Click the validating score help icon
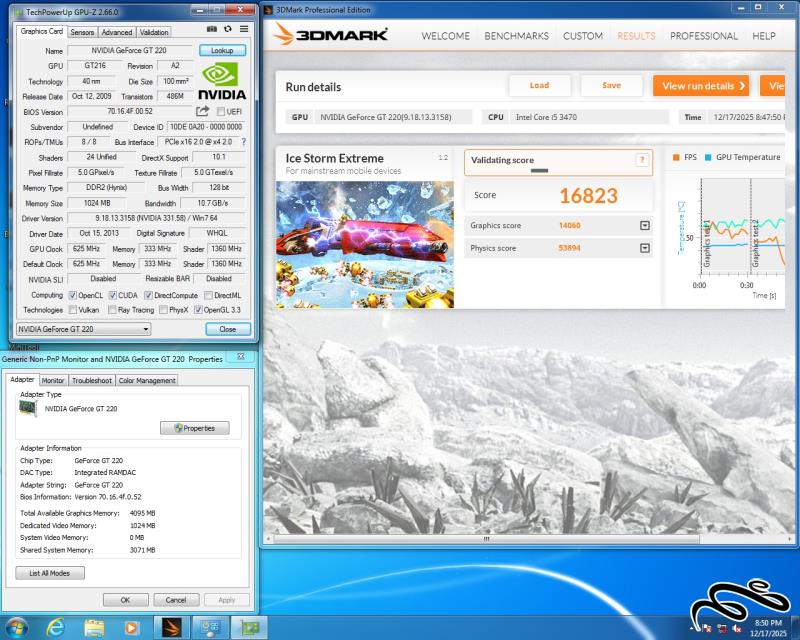This screenshot has height=640, width=800. tap(642, 160)
